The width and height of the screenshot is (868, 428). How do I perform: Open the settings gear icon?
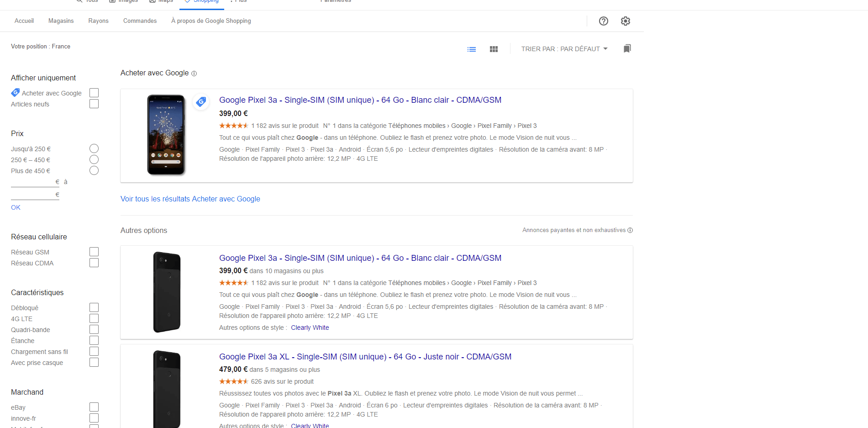(x=626, y=21)
